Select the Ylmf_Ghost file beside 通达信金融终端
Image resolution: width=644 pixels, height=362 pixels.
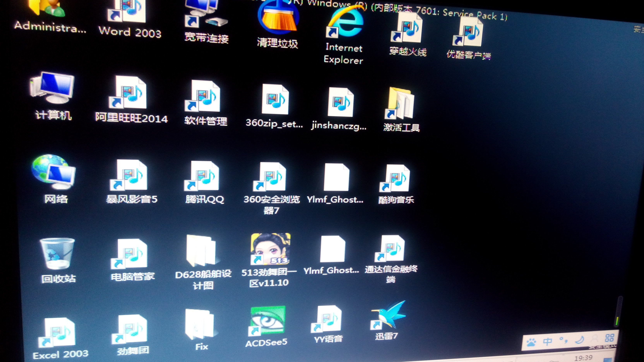point(332,249)
